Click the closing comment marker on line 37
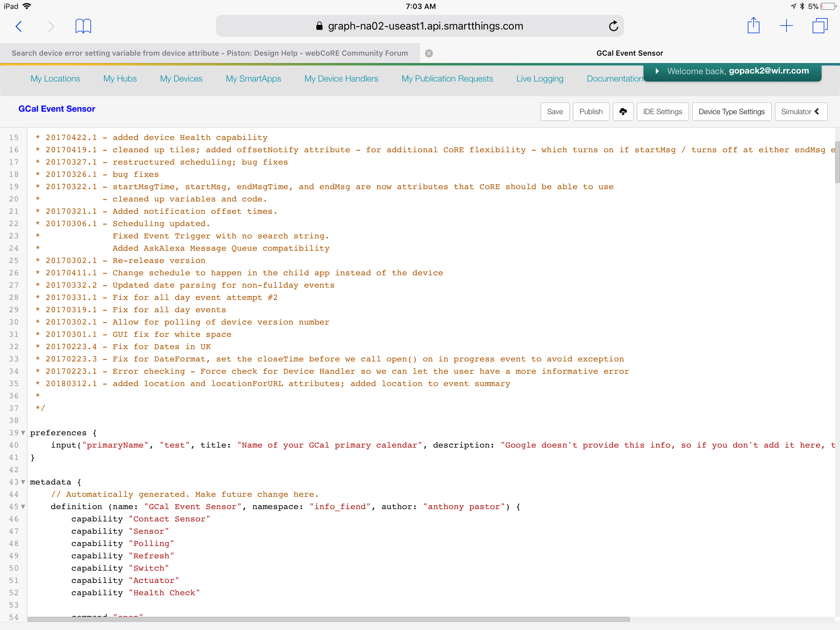 point(40,408)
